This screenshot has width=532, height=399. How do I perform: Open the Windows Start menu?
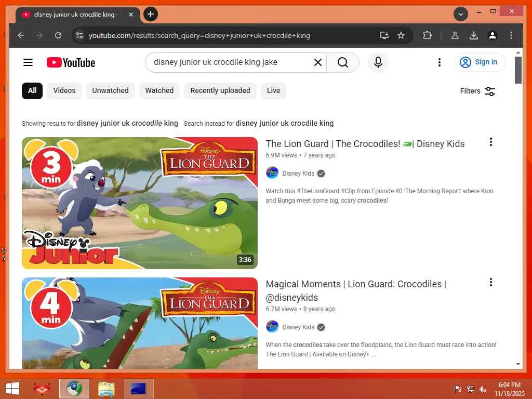coord(12,389)
